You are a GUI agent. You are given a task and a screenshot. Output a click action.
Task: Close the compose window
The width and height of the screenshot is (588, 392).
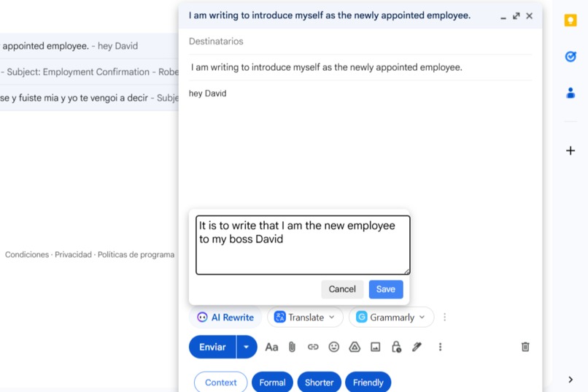click(x=529, y=16)
